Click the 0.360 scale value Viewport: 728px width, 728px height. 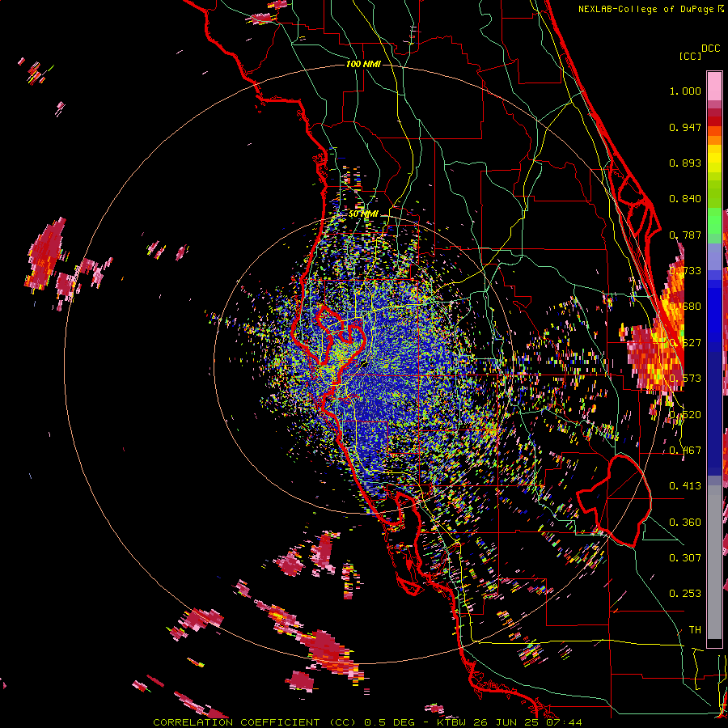[x=685, y=523]
